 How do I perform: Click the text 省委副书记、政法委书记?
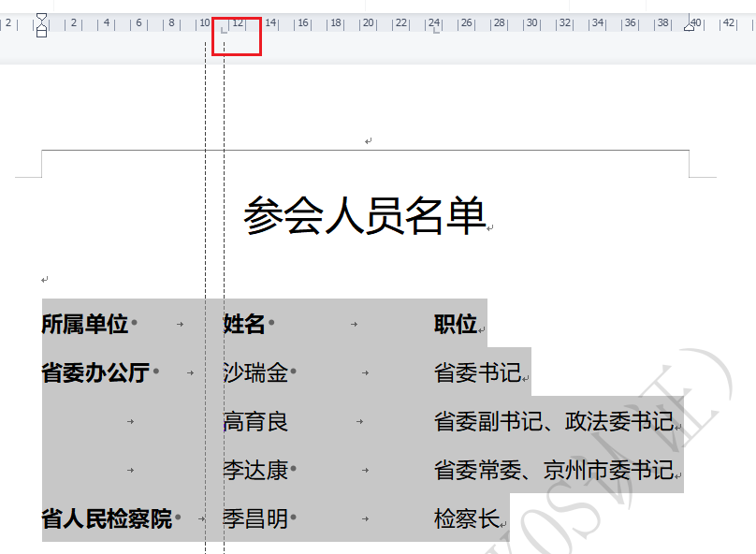click(553, 422)
